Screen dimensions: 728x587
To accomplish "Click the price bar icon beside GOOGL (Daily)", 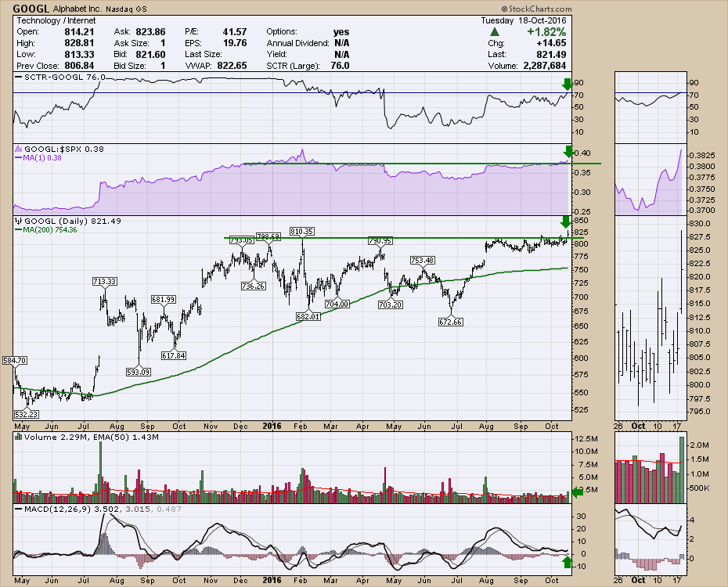I will coord(19,221).
